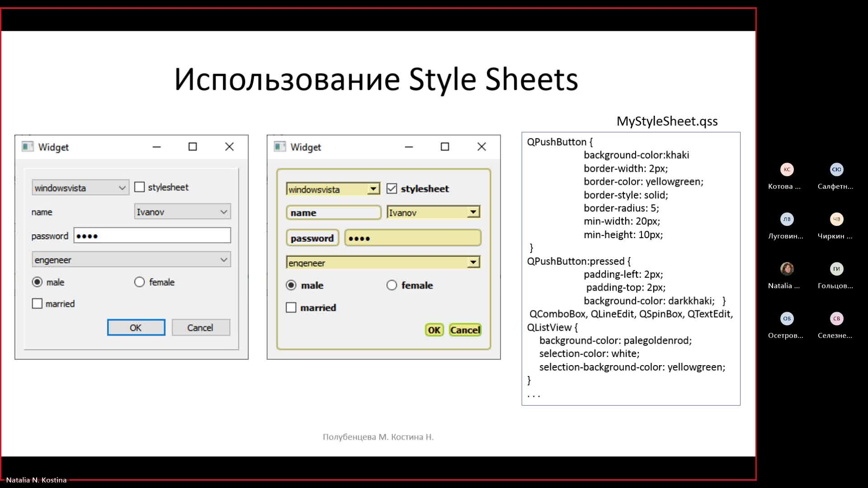Click Селезне participant avatar СВ
The width and height of the screenshot is (868, 488).
point(836,319)
